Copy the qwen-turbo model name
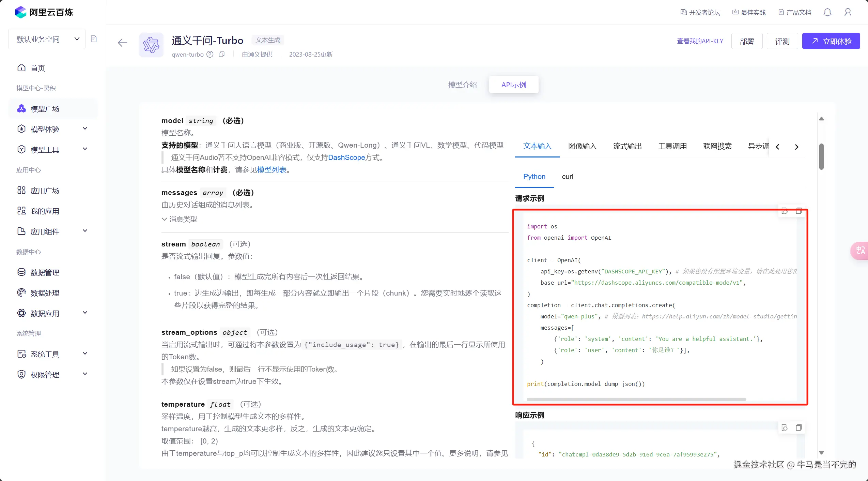Image resolution: width=868 pixels, height=481 pixels. point(222,55)
